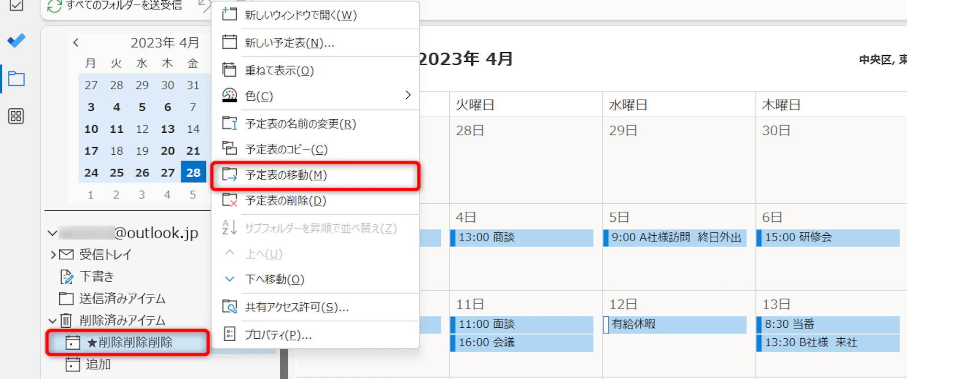Expand the 受信トレイ folder
This screenshot has width=980, height=379.
pyautogui.click(x=53, y=254)
